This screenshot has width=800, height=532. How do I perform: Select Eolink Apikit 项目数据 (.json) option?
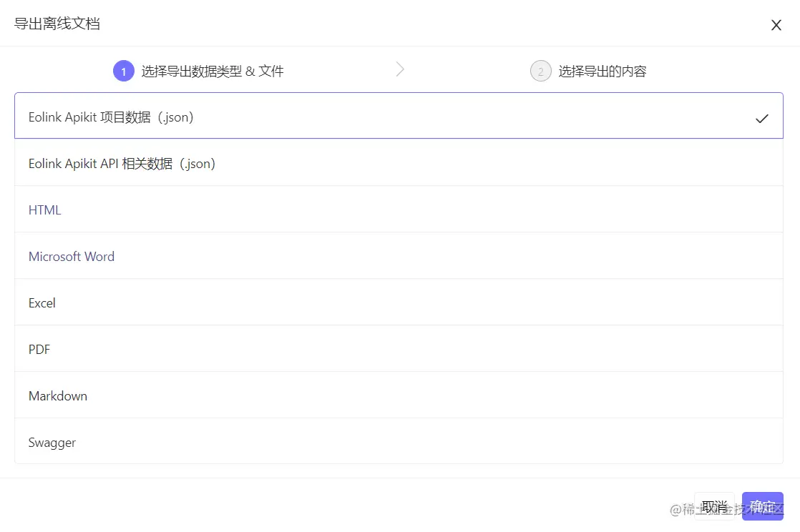tap(399, 116)
